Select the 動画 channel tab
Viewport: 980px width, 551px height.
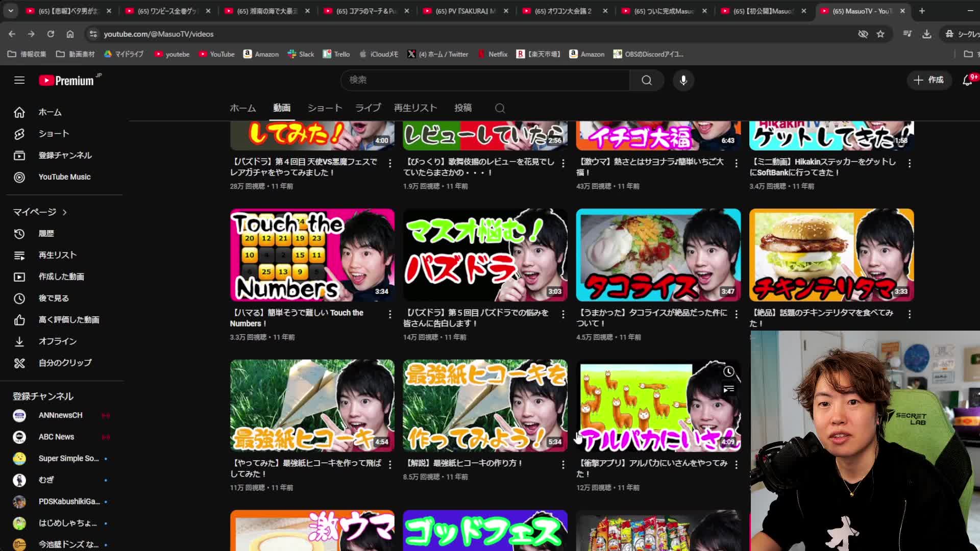[x=282, y=108]
